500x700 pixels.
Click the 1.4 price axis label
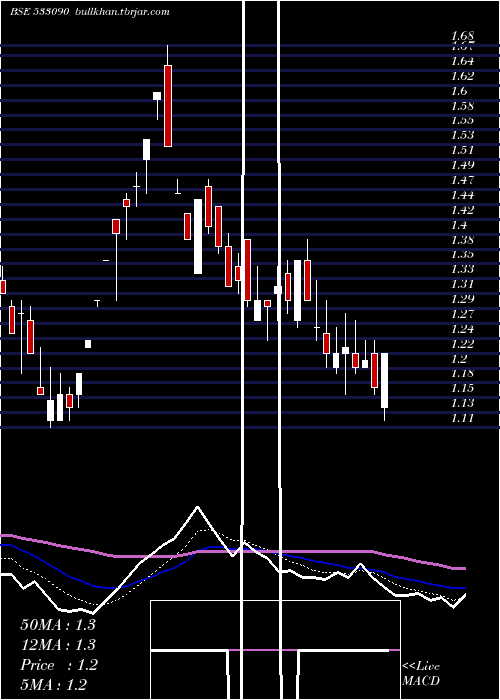(x=459, y=225)
